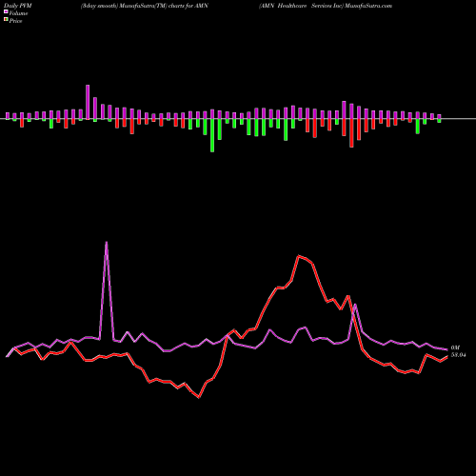Click the AMN Healthcare Services Inc MunafaSutra.com label
Screen dimensions: 476x476
point(326,6)
